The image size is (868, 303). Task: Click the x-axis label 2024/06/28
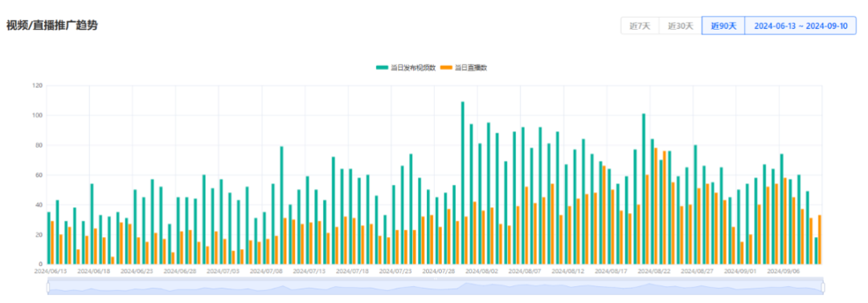179,272
